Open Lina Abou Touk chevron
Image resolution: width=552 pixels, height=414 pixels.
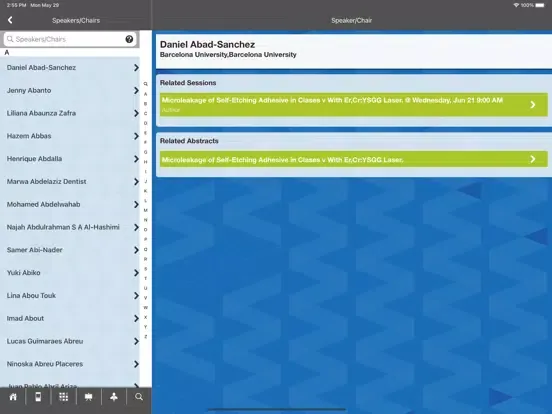136,296
